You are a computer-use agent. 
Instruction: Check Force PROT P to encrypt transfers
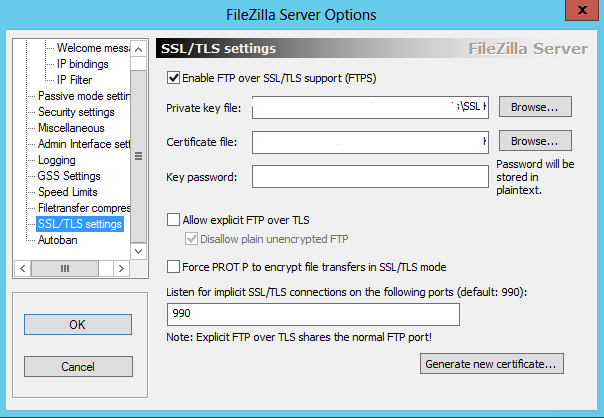[x=173, y=267]
